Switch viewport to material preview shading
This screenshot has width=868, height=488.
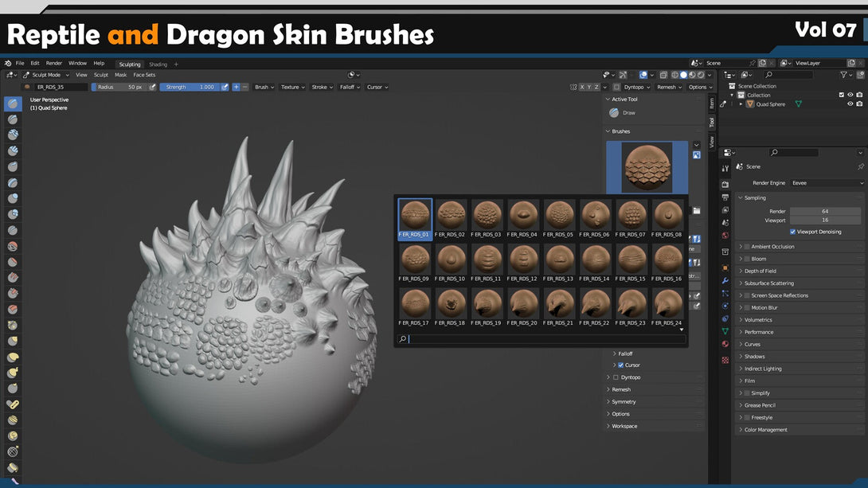[692, 75]
